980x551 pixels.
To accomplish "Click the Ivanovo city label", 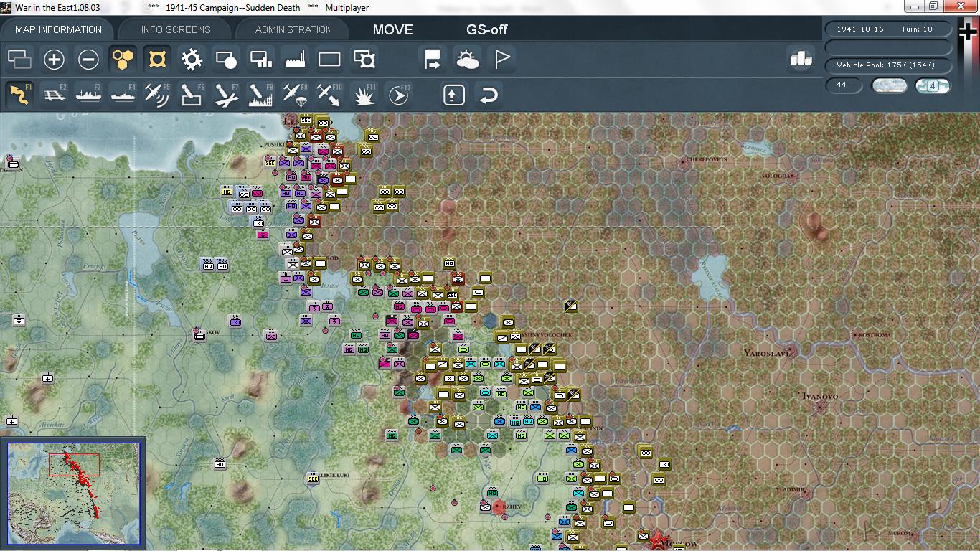I will [x=819, y=396].
